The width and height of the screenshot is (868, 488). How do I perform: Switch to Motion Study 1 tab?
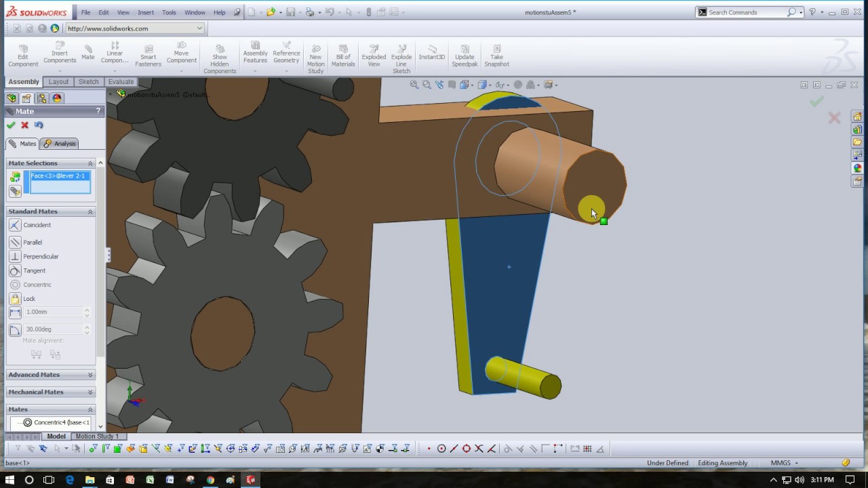click(x=97, y=436)
